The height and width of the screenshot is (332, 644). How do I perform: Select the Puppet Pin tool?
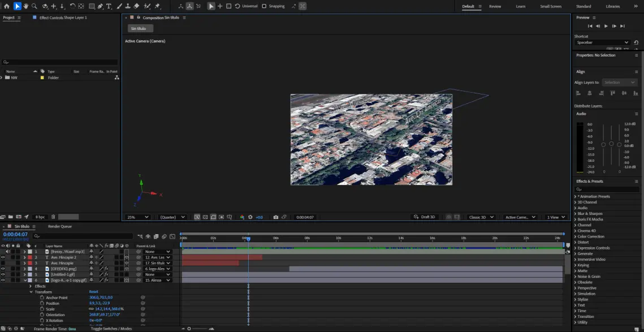[157, 6]
